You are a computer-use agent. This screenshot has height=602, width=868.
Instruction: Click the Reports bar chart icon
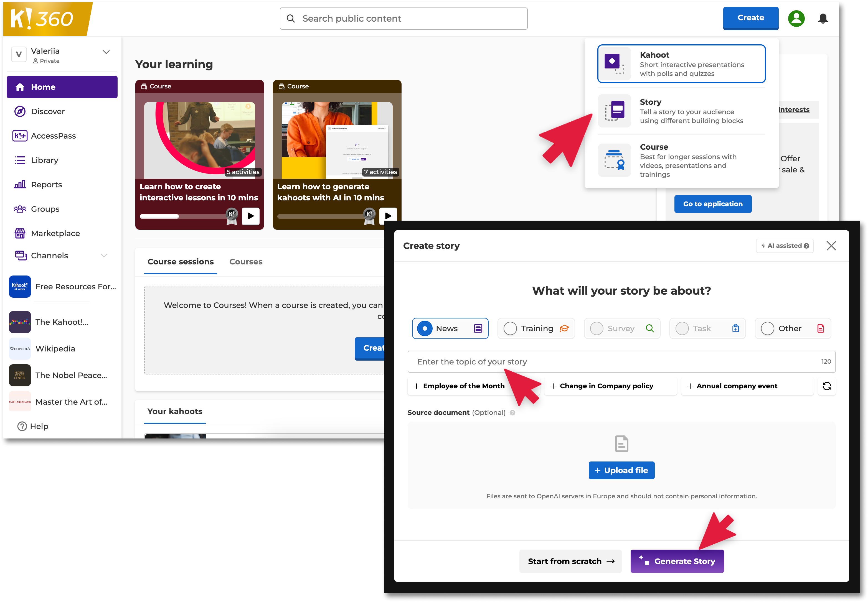tap(20, 184)
